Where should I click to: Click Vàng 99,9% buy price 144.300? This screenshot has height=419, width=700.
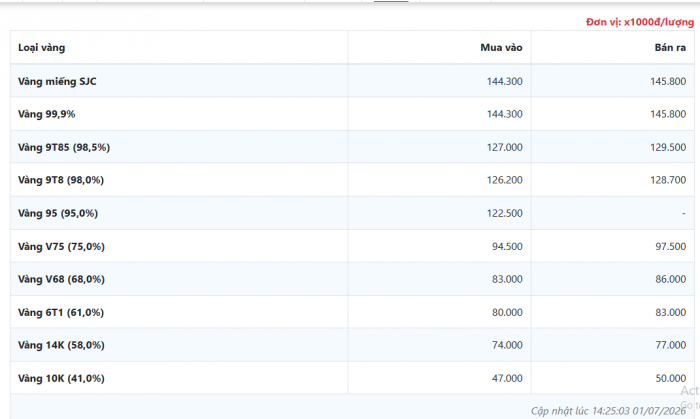(x=504, y=114)
